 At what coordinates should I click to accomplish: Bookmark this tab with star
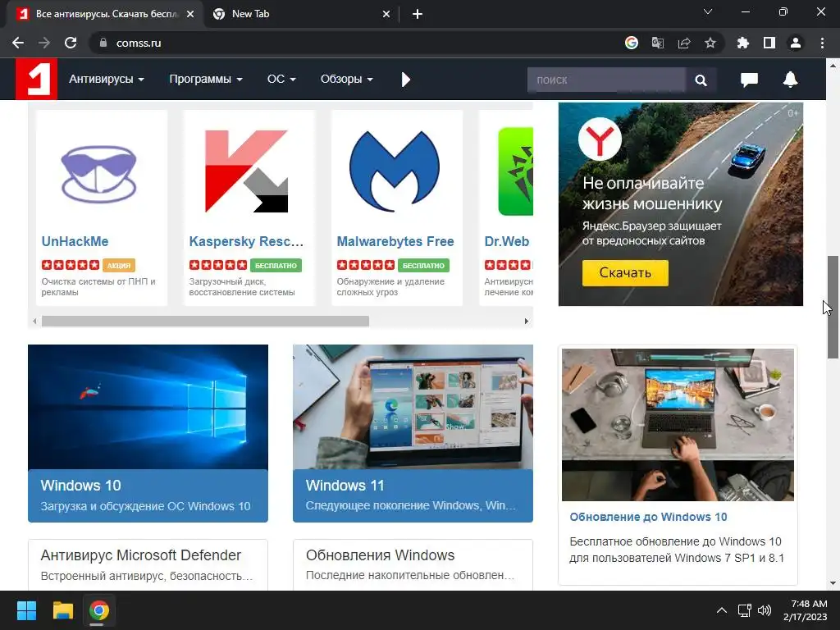point(710,43)
